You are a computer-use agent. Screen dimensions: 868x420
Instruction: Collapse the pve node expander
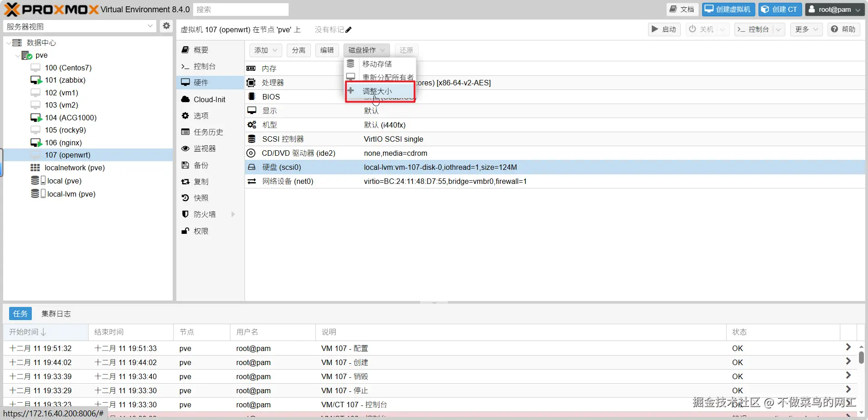[x=18, y=55]
